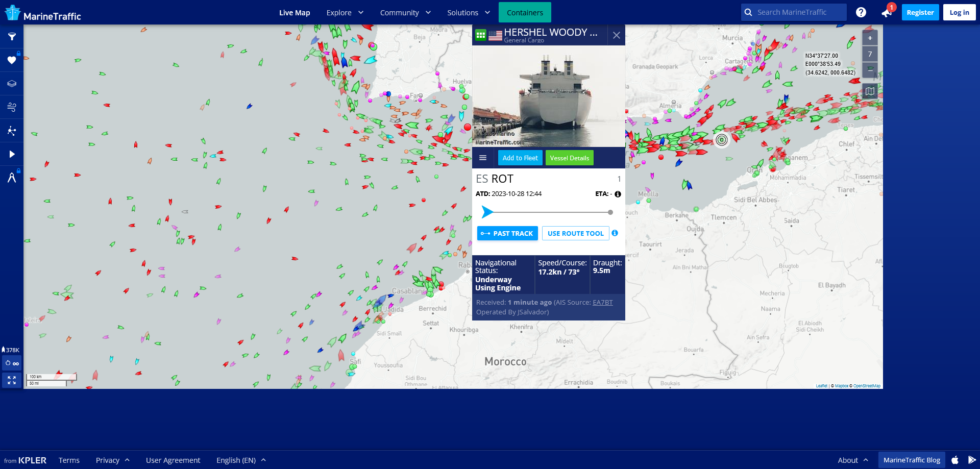Image resolution: width=980 pixels, height=469 pixels.
Task: Click the ES ROT port text
Action: (495, 179)
